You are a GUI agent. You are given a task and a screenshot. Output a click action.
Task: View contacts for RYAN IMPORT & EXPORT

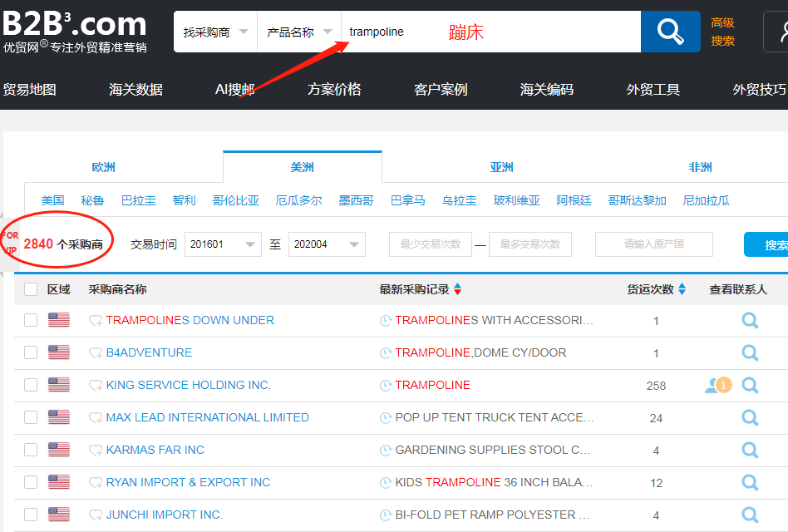(750, 482)
